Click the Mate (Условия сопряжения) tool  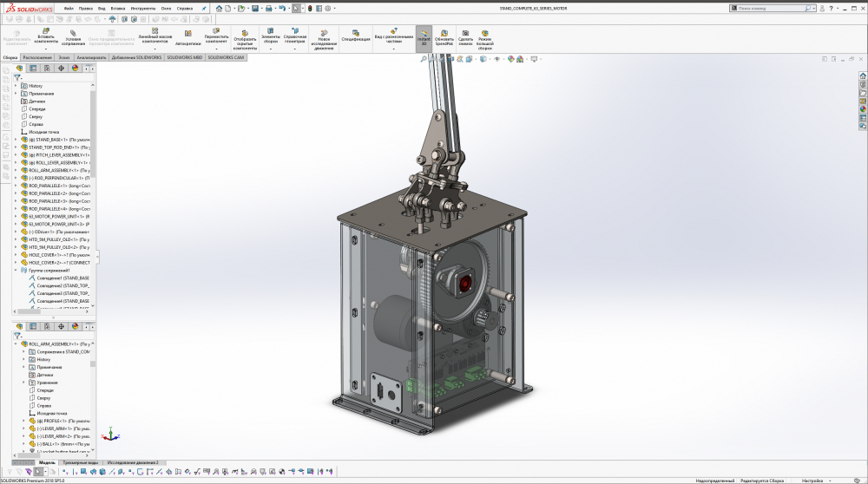(74, 31)
